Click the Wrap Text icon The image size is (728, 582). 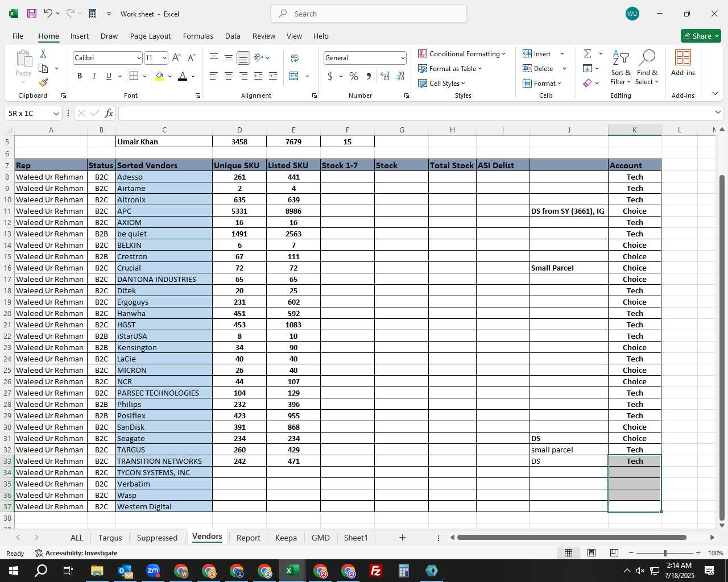coord(295,57)
